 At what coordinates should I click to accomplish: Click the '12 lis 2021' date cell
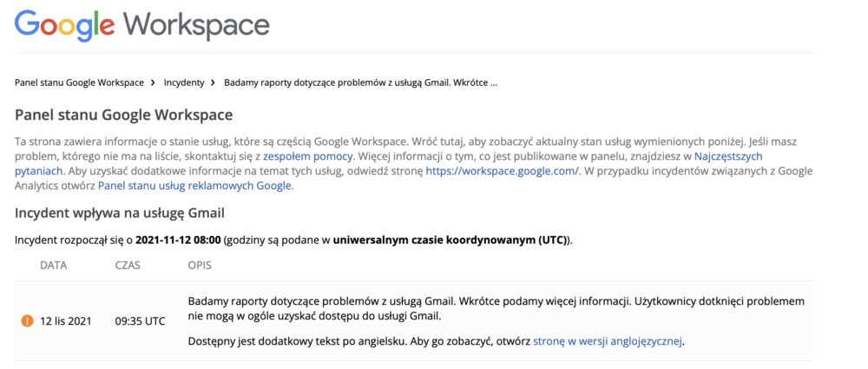tap(66, 321)
